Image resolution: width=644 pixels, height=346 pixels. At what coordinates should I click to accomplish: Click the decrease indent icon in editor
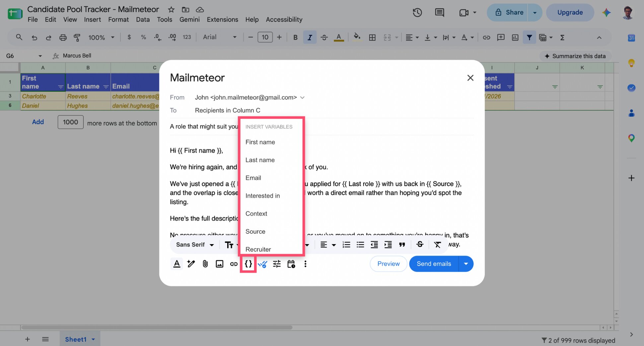pos(374,244)
